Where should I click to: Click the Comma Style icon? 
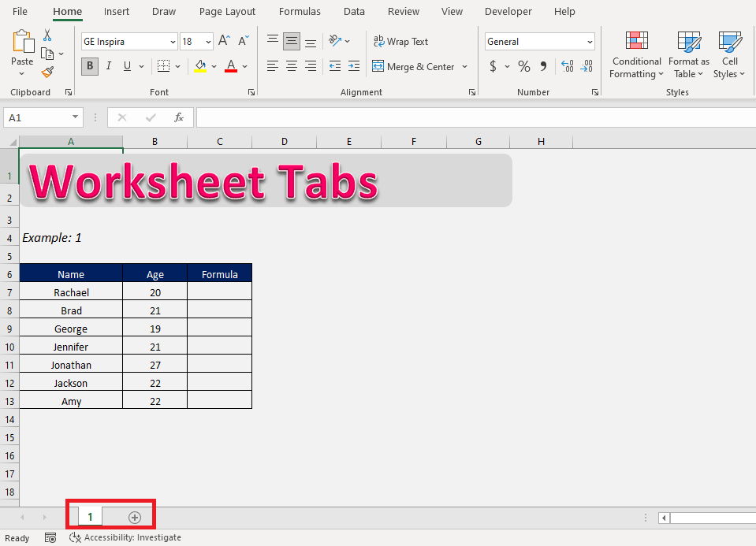543,66
